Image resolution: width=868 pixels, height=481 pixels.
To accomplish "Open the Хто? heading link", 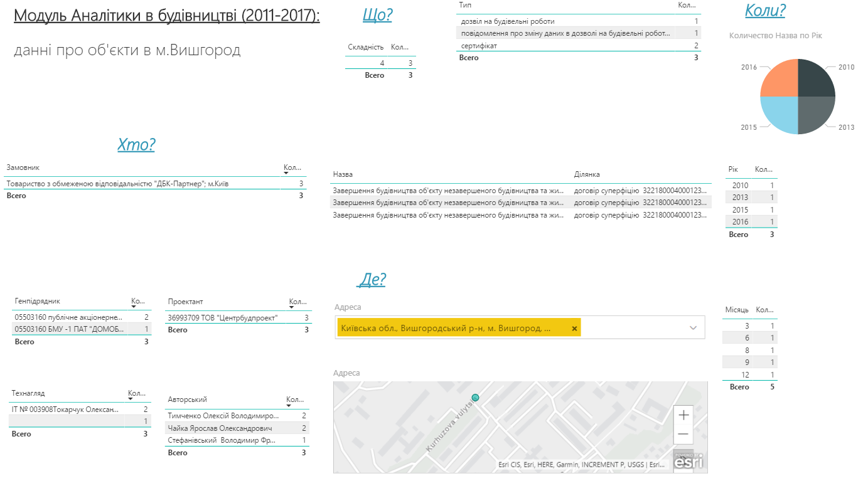I will [x=136, y=145].
